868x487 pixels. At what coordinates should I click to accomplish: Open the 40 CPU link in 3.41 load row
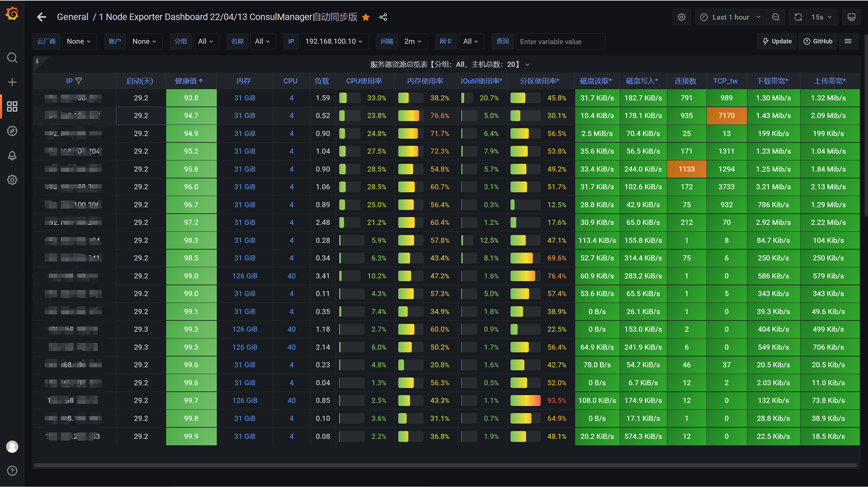point(291,276)
